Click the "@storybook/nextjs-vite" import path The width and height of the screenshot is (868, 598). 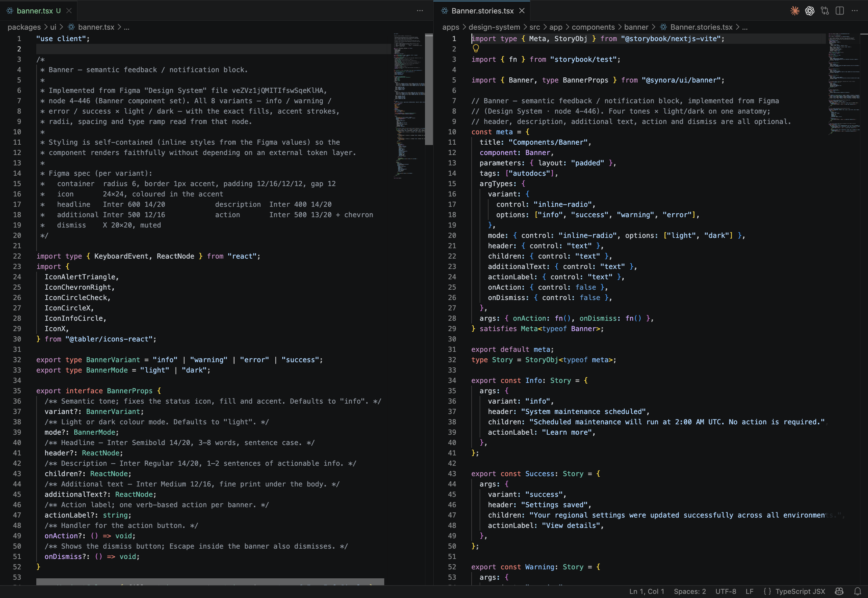pos(670,39)
